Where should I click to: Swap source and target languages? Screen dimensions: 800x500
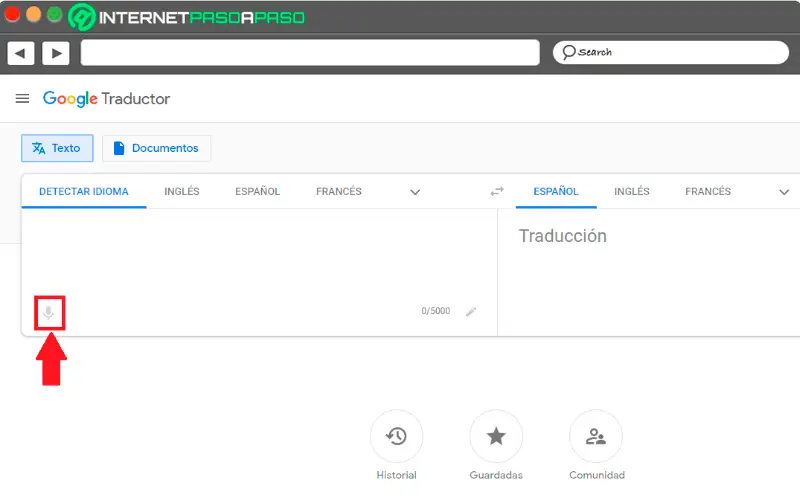pyautogui.click(x=497, y=191)
